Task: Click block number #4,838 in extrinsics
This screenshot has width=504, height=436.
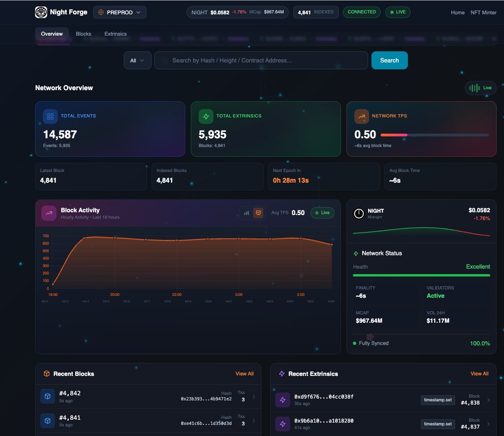Action: pyautogui.click(x=470, y=403)
